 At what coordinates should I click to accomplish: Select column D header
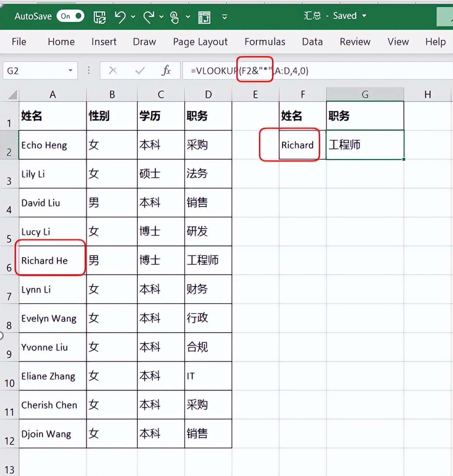(208, 95)
